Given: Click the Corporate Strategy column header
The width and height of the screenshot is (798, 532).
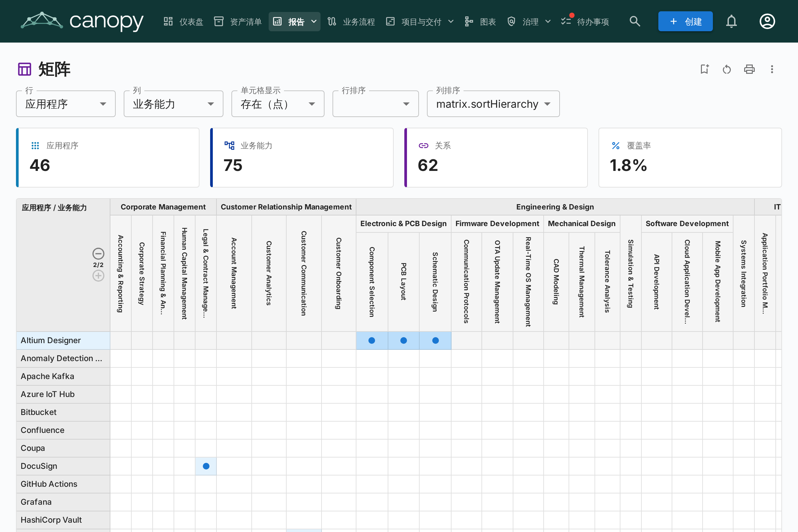Looking at the screenshot, I should point(142,273).
